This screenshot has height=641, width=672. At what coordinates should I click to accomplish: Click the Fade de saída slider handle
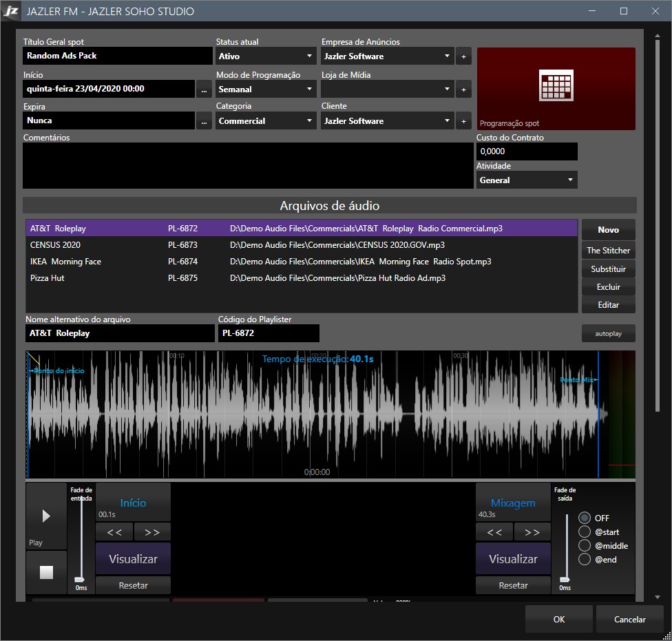click(565, 579)
